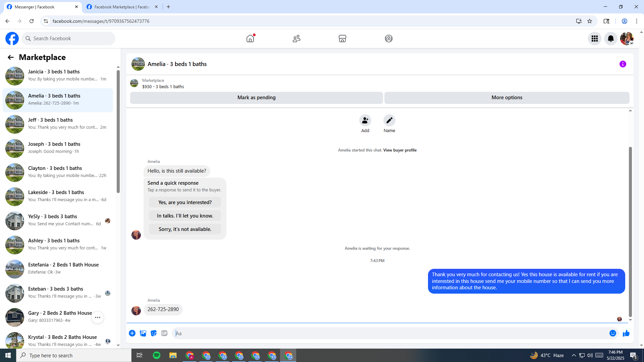Viewport: 644px width, 362px height.
Task: Open Janicia 3 beds 1 baths conversation
Action: [x=58, y=76]
